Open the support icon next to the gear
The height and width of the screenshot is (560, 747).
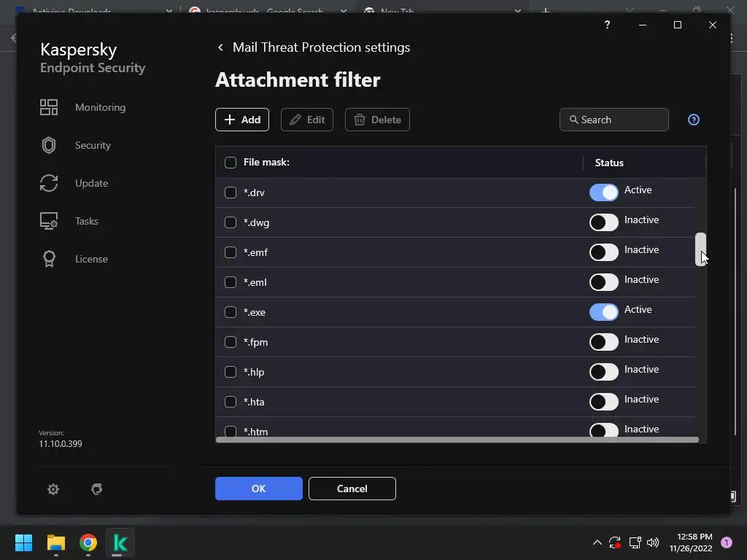point(97,489)
